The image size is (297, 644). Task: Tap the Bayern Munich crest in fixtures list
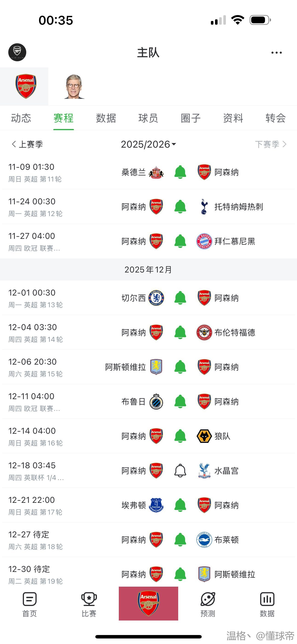[204, 241]
